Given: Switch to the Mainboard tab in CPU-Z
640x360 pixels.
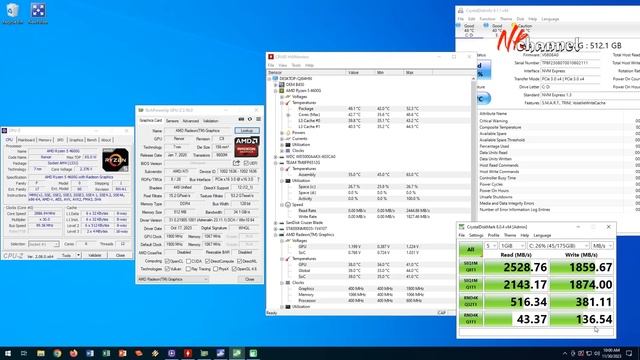Looking at the screenshot, I should tap(26, 140).
